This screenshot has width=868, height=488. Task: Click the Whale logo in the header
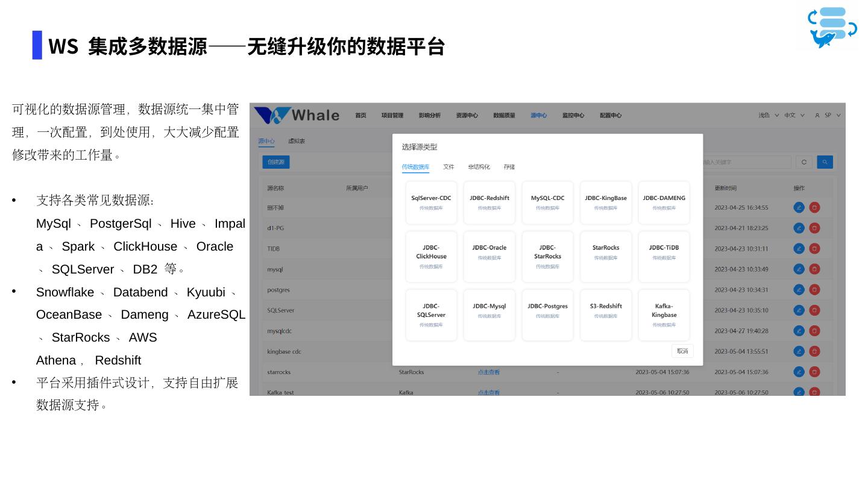point(296,115)
